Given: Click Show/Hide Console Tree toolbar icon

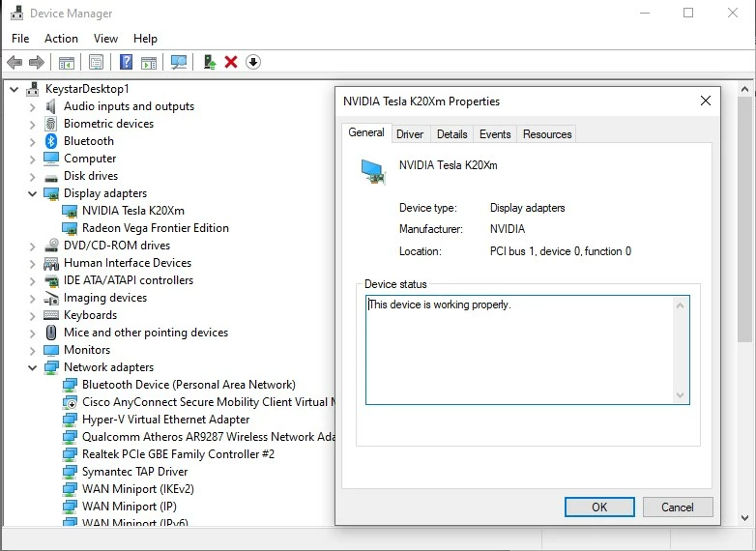Looking at the screenshot, I should [x=67, y=62].
